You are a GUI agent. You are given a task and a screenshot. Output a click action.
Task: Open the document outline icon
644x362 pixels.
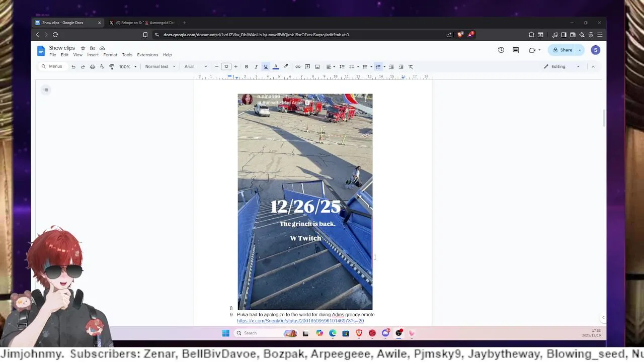[x=46, y=90]
